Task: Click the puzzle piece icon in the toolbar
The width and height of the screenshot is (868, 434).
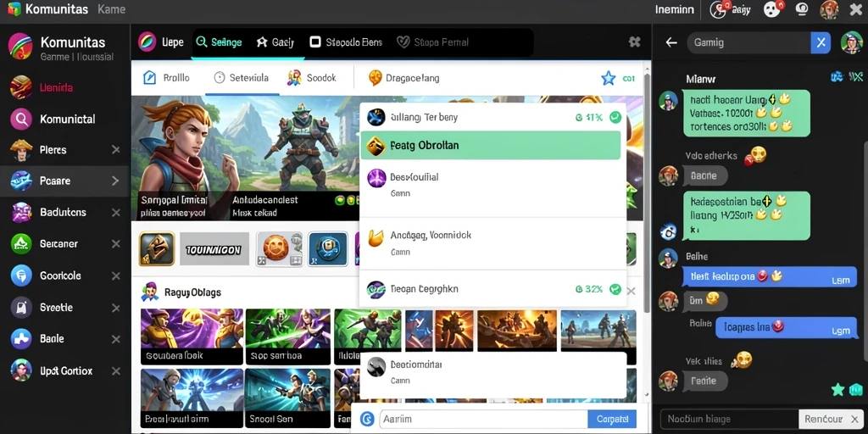Action: click(x=634, y=42)
